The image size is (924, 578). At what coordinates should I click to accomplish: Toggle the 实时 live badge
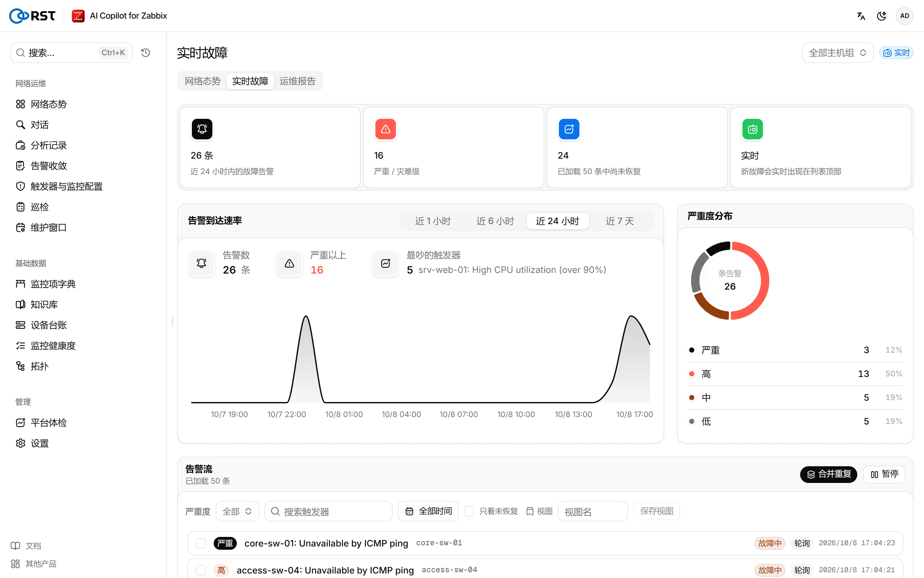point(896,53)
